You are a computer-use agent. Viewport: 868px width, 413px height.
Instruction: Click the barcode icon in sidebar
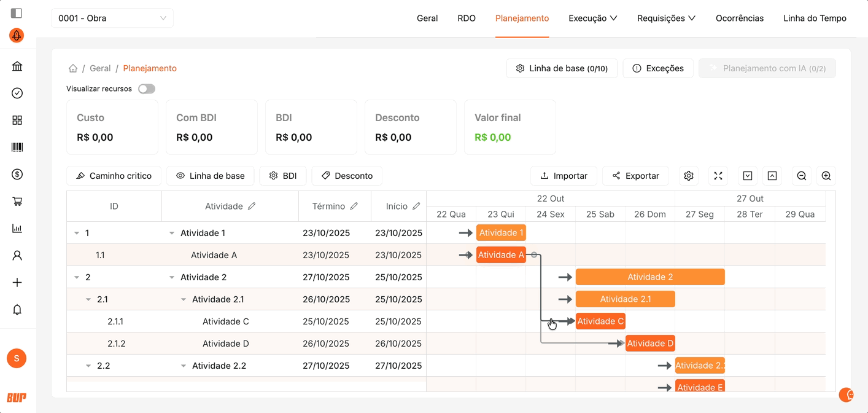pyautogui.click(x=17, y=147)
